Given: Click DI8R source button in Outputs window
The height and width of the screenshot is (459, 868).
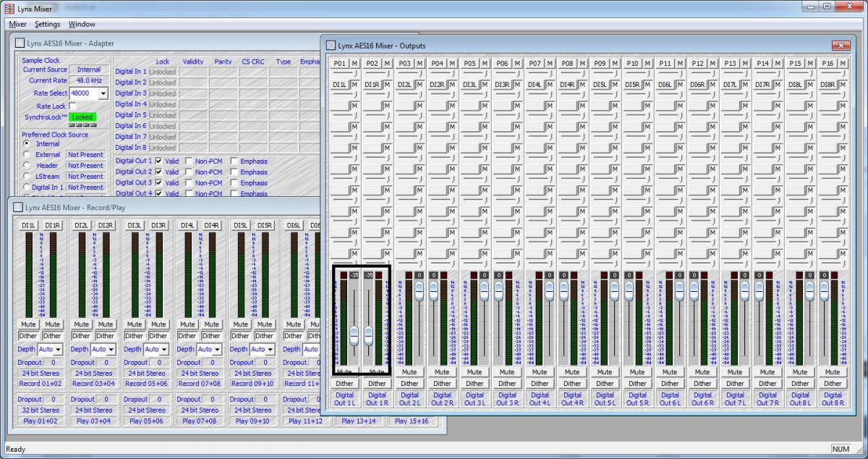Looking at the screenshot, I should coord(828,85).
